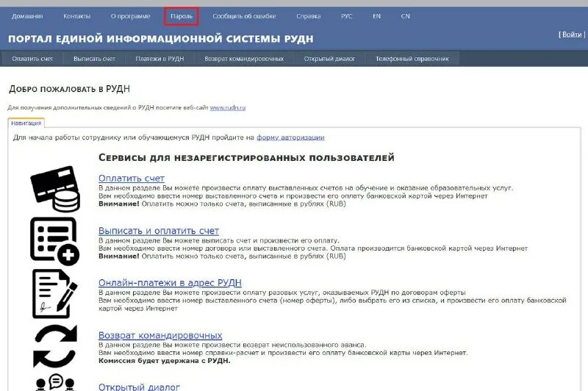The height and width of the screenshot is (391, 588).
Task: Click the portal title Портал единой информационной системы РУДН
Action: point(160,39)
